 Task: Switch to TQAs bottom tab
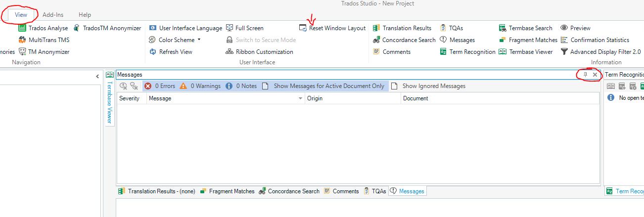pyautogui.click(x=374, y=191)
